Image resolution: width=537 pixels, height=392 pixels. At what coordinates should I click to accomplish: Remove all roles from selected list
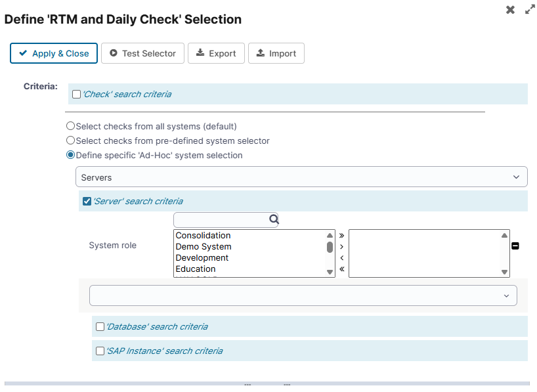(x=341, y=269)
